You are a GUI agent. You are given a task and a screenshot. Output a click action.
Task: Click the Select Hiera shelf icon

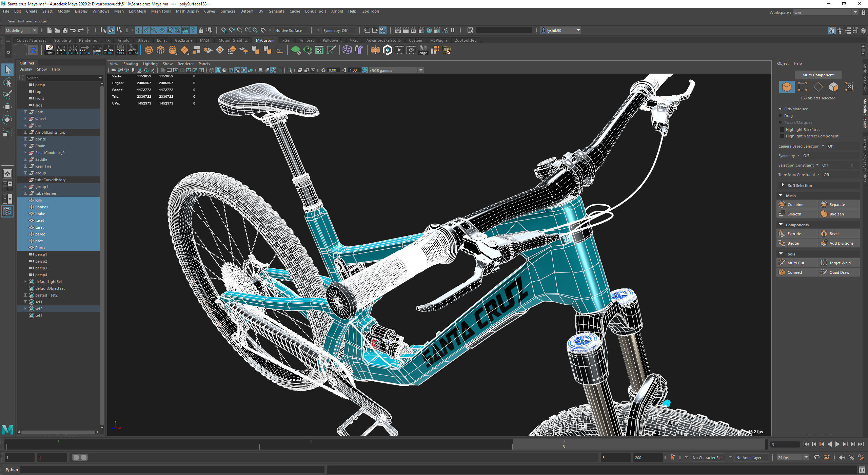(132, 50)
